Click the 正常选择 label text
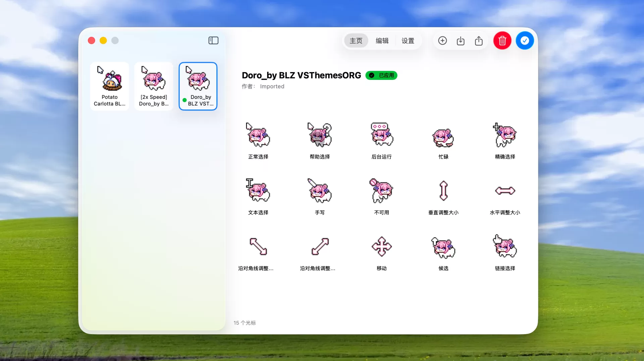 coord(258,157)
